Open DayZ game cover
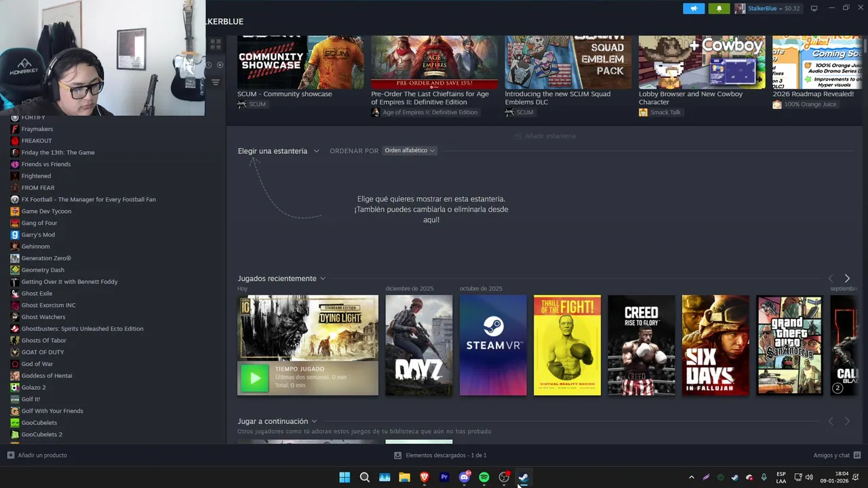 pyautogui.click(x=419, y=345)
